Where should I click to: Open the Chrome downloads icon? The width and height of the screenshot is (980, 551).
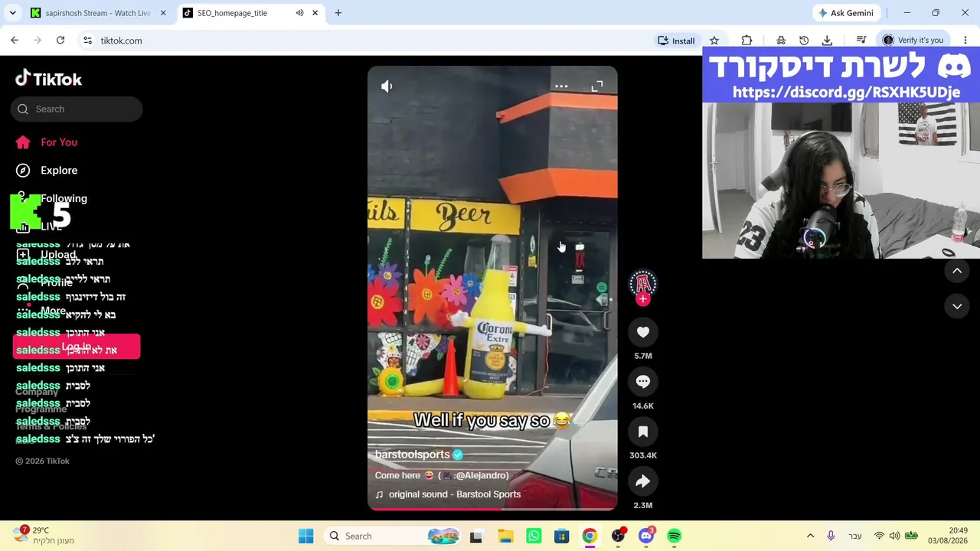[x=827, y=41]
